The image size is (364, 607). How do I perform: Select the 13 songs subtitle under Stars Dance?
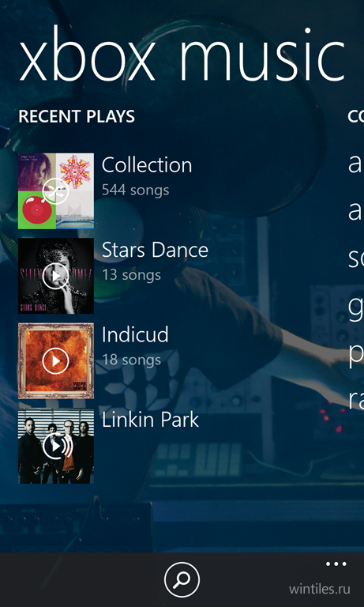pos(131,275)
